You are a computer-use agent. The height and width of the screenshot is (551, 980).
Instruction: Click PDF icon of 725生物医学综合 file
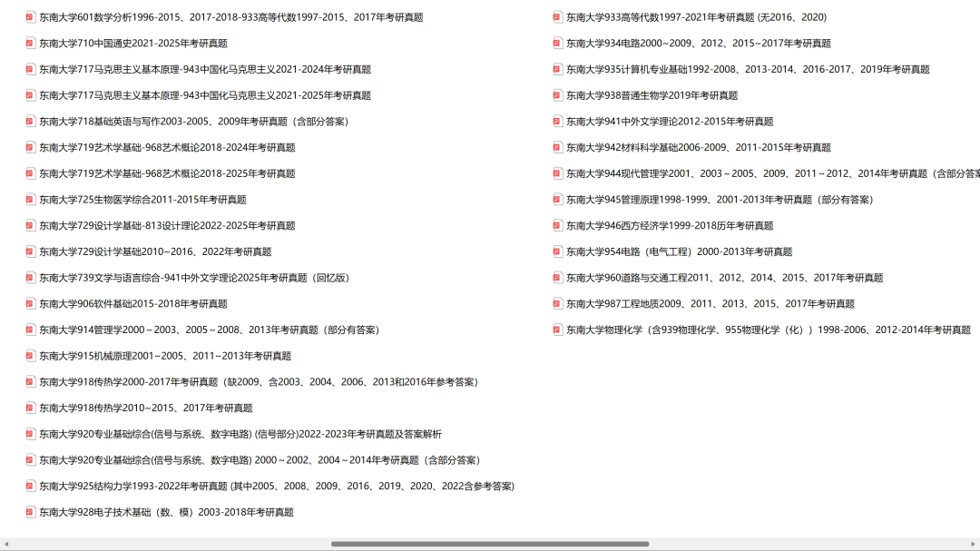point(30,200)
